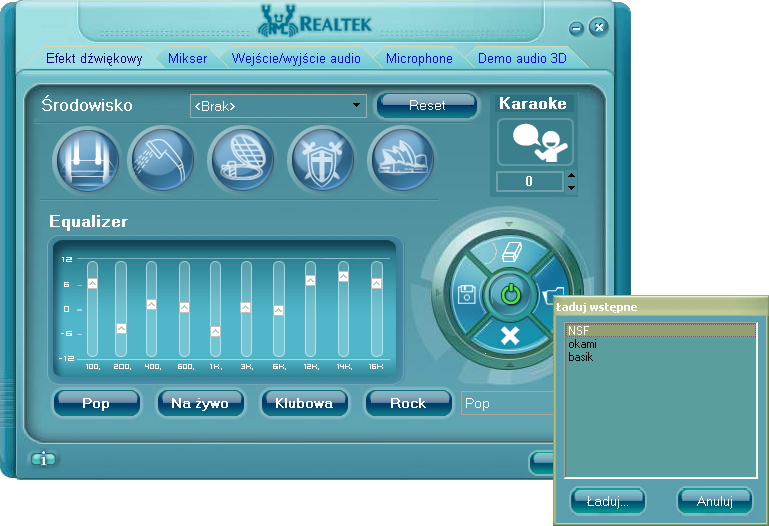Apply the Klubowa equalizer preset
The image size is (769, 526).
point(305,403)
